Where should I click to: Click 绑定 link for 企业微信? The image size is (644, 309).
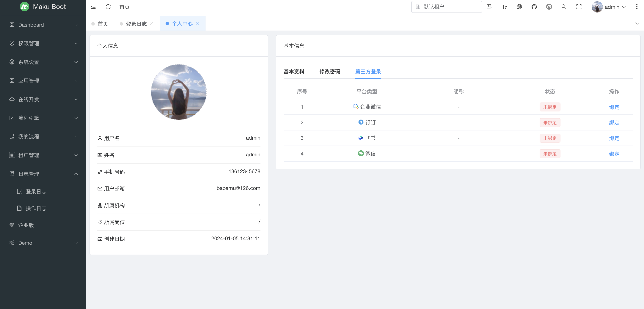[614, 107]
